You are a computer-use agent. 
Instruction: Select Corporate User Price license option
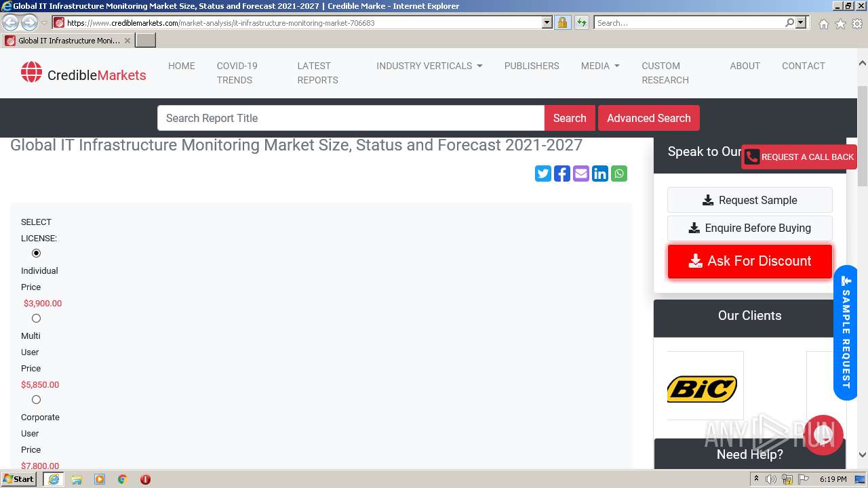coord(37,399)
